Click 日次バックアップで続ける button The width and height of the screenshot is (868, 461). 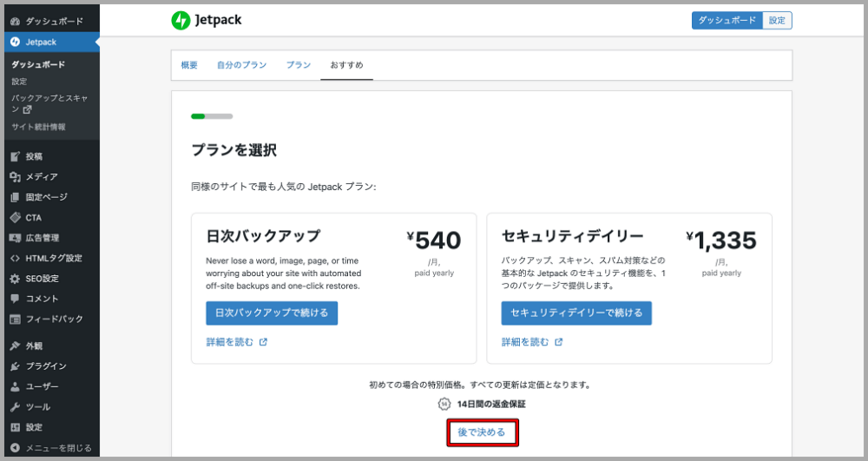(x=272, y=313)
